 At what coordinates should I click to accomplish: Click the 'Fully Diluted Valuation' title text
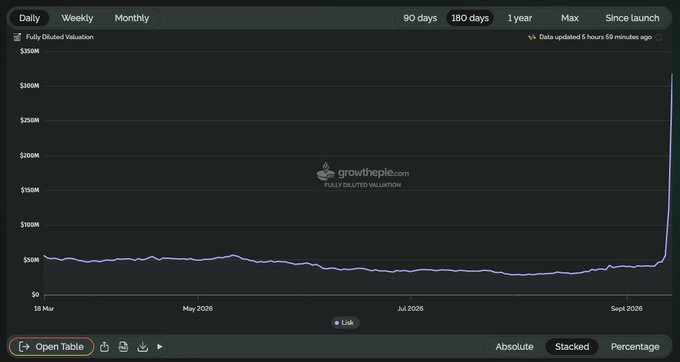pos(59,37)
